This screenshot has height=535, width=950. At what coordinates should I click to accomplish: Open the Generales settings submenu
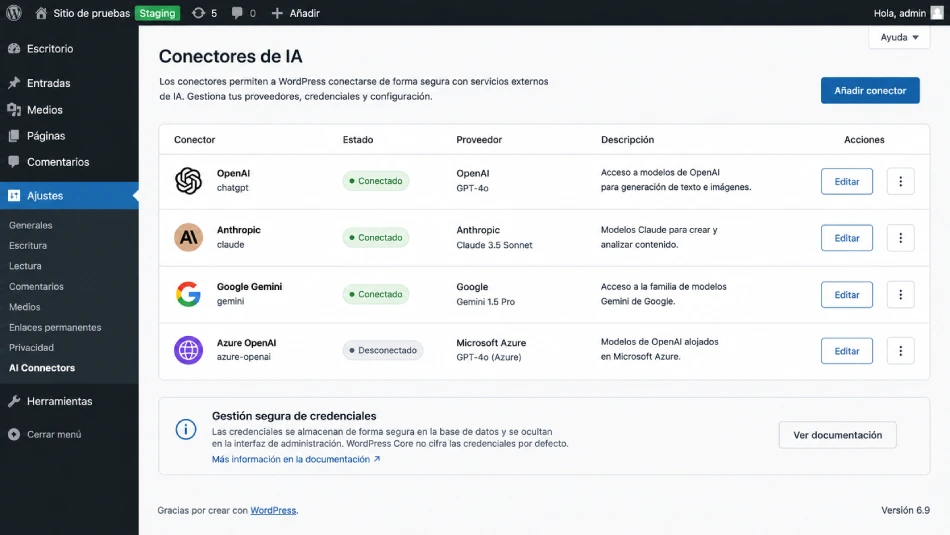tap(30, 225)
